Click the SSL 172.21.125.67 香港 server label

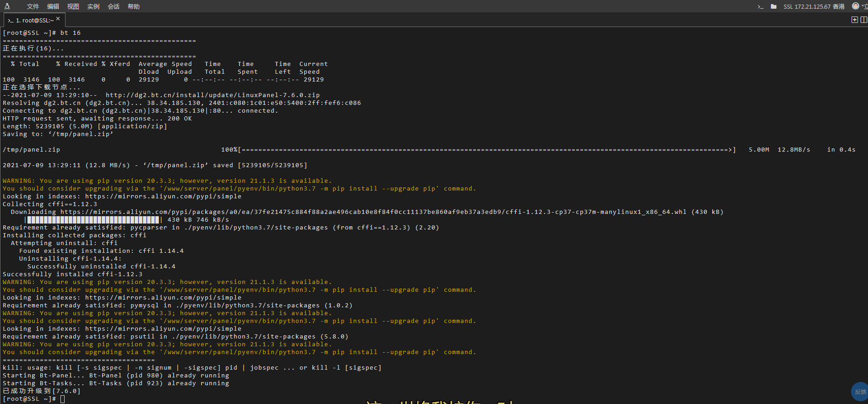(814, 6)
